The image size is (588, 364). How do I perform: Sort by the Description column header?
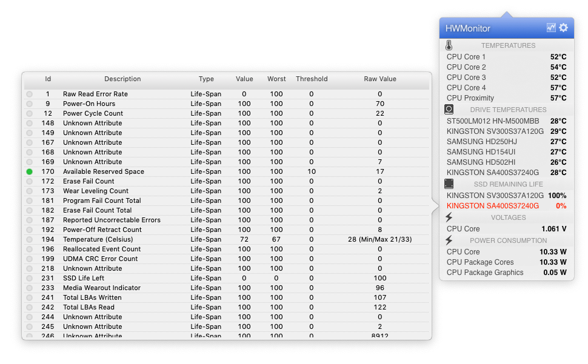coord(122,79)
